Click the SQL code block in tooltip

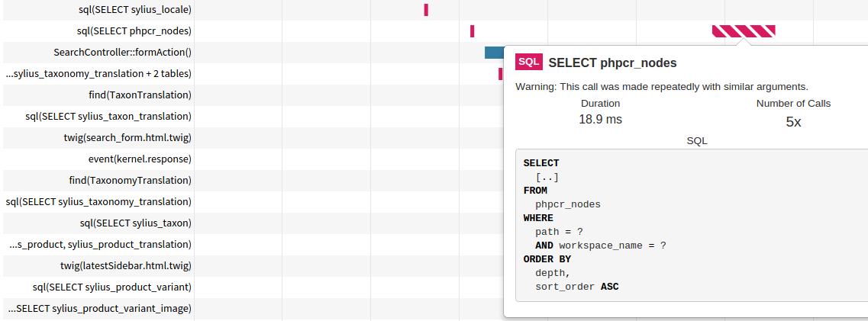pyautogui.click(x=692, y=225)
